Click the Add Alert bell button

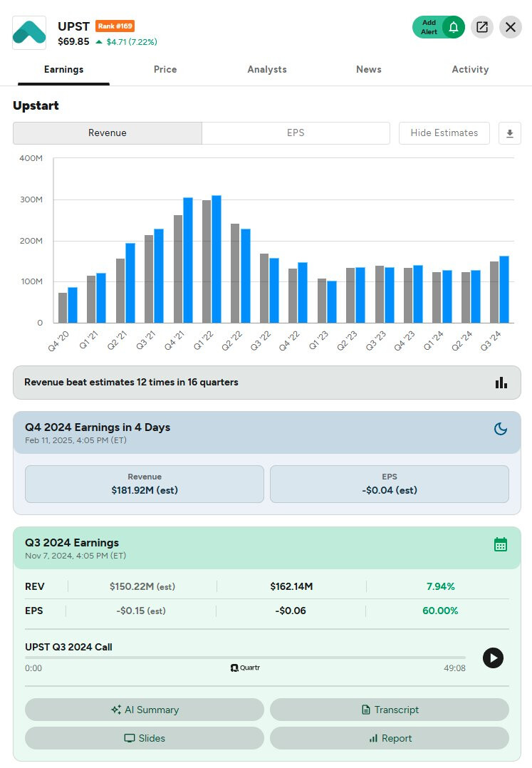coord(438,27)
